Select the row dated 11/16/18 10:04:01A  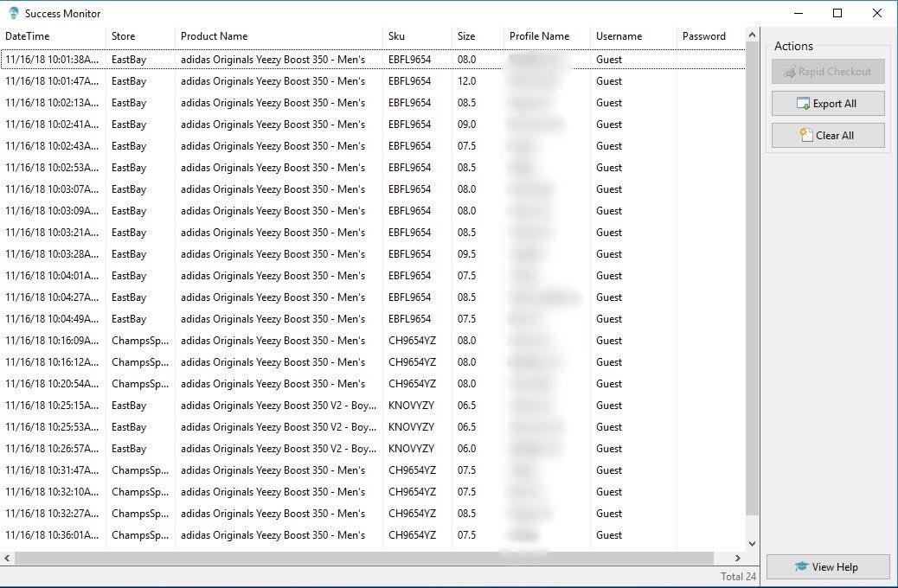coord(373,276)
